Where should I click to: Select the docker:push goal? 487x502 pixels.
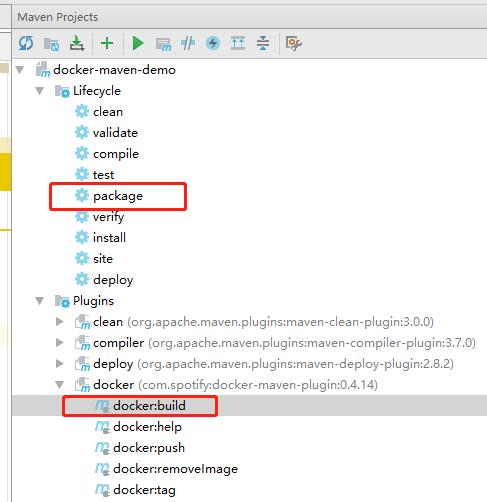[149, 448]
